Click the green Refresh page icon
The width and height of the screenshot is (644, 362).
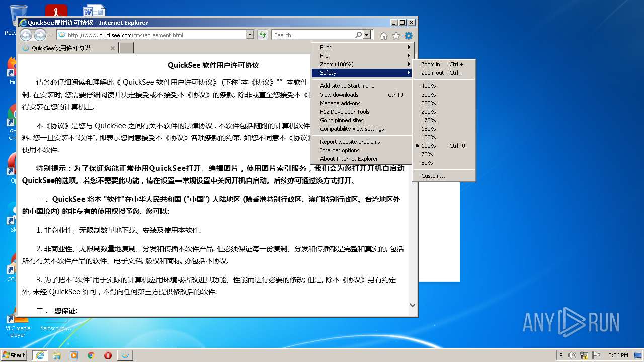click(x=262, y=35)
